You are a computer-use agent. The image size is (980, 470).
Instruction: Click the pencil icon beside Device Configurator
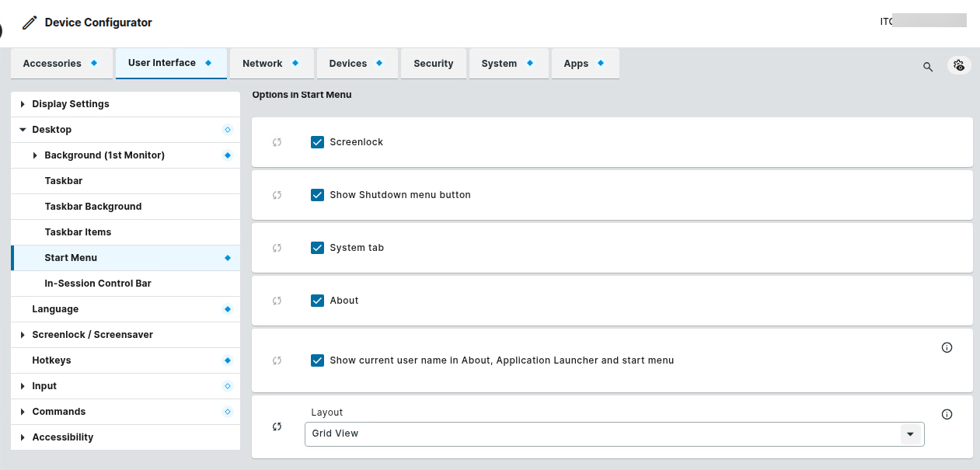(30, 23)
